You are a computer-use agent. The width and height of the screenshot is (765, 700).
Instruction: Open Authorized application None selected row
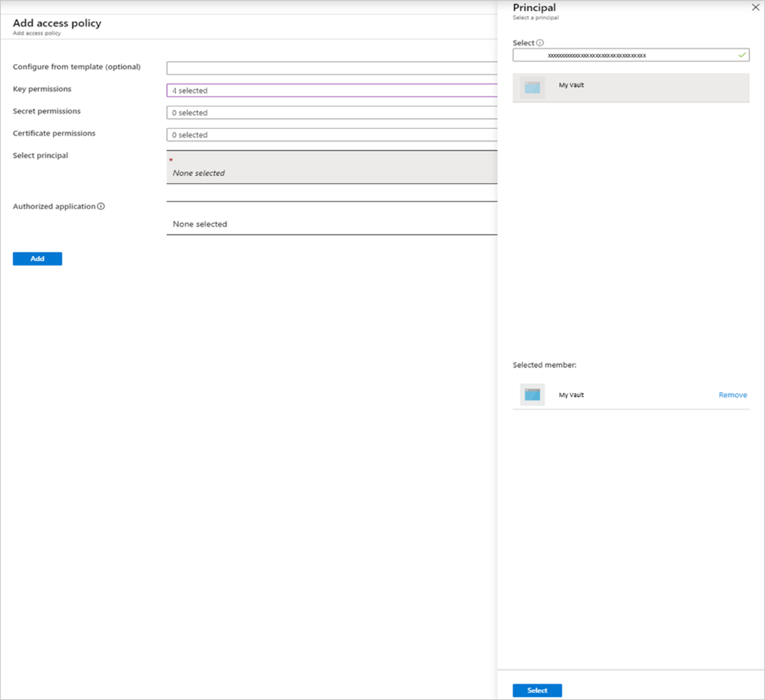[x=332, y=218]
